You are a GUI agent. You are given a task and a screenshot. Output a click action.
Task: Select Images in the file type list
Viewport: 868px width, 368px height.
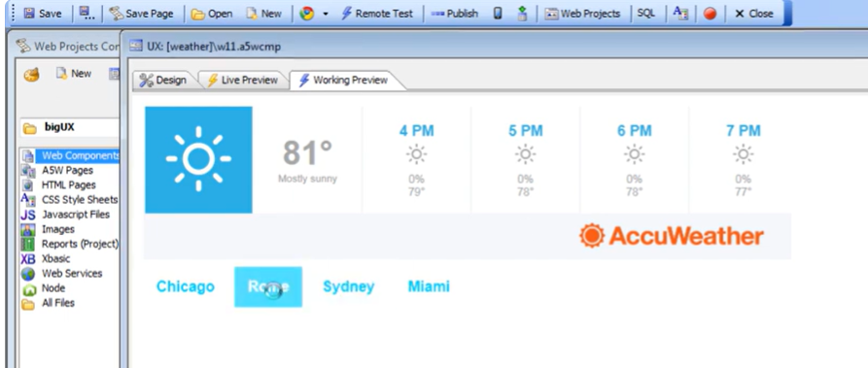click(58, 229)
